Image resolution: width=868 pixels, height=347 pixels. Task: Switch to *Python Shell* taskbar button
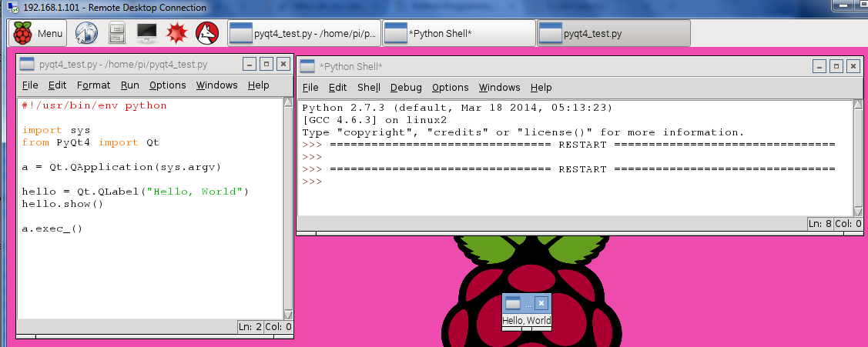(x=458, y=34)
